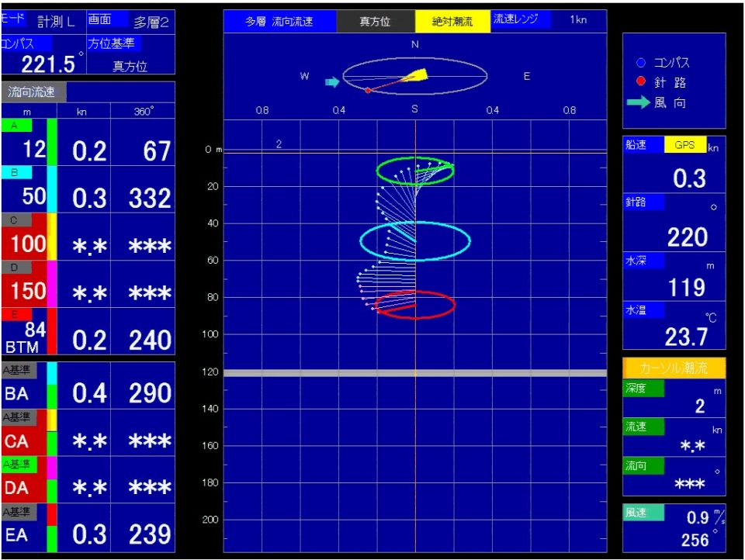Click the gray seabed line at 120 m
This screenshot has width=745, height=560.
coord(414,373)
